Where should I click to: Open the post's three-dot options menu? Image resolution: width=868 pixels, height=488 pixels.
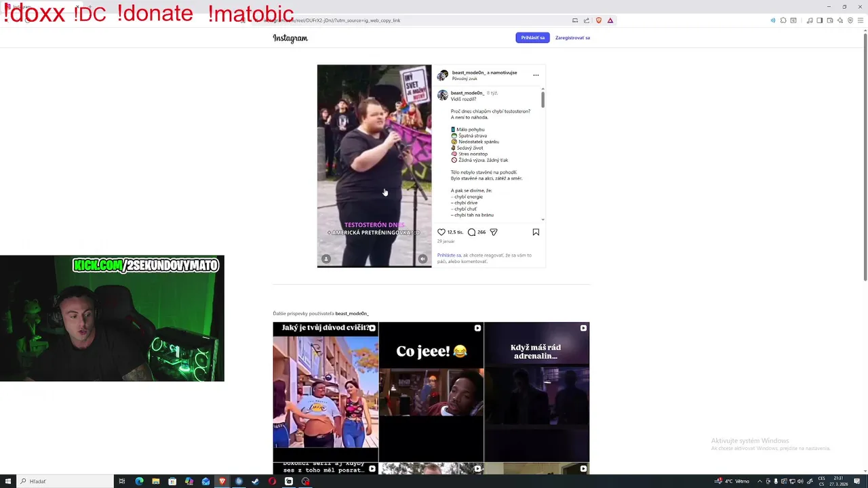536,75
